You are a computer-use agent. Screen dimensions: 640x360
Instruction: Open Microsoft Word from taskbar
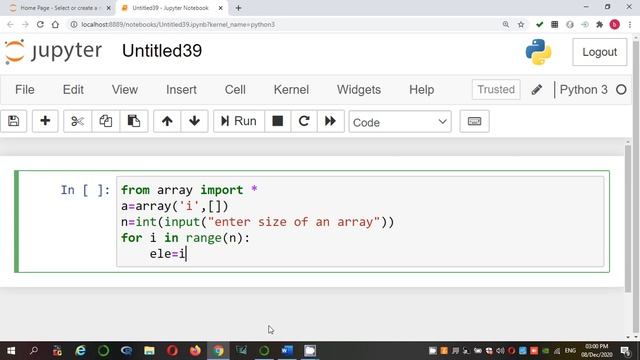[287, 351]
